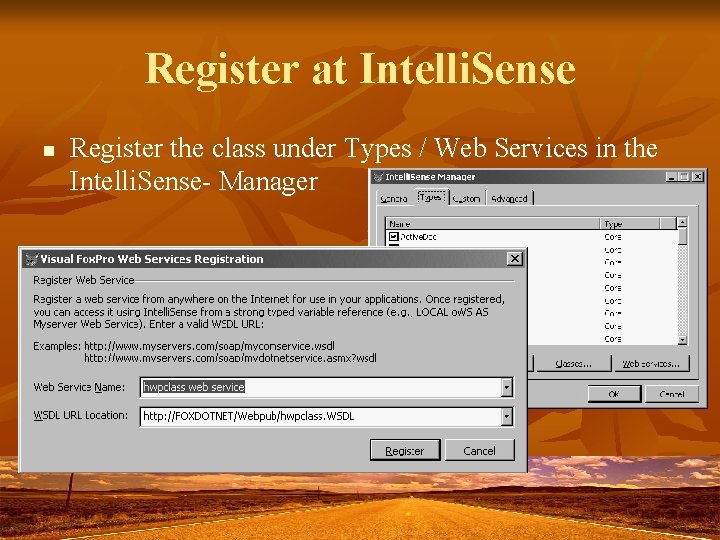Viewport: 720px width, 540px height.
Task: Minimize the IntelliSense Manager window
Action: [x=671, y=177]
